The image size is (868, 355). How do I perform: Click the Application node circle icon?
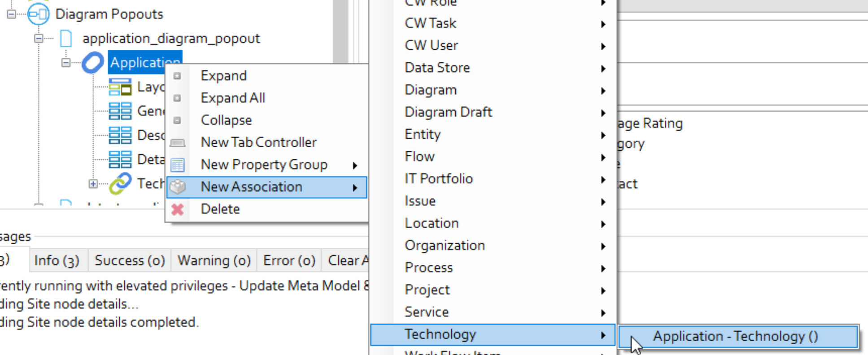[x=93, y=62]
